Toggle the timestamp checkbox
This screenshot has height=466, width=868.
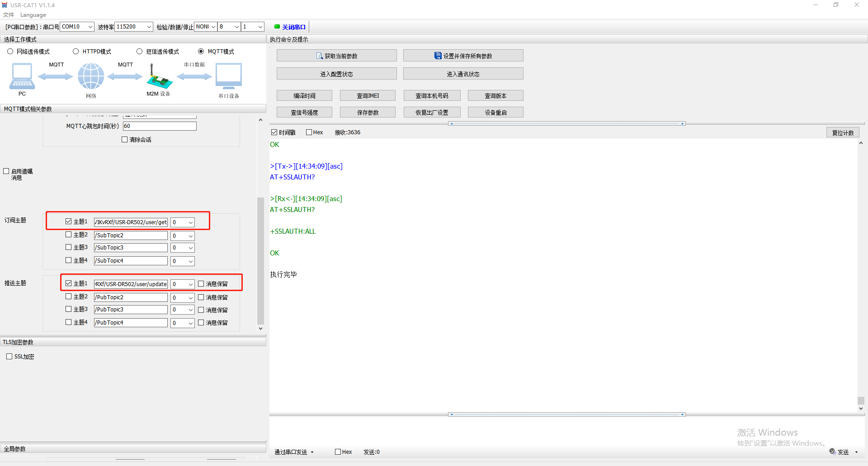tap(274, 132)
